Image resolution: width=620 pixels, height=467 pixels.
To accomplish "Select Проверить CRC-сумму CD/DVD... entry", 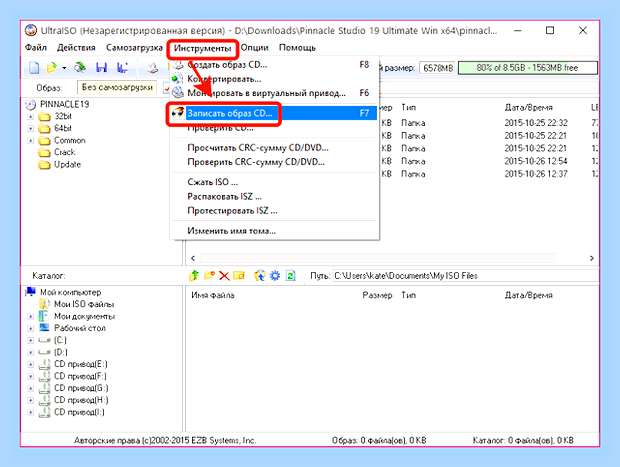I will point(274,162).
